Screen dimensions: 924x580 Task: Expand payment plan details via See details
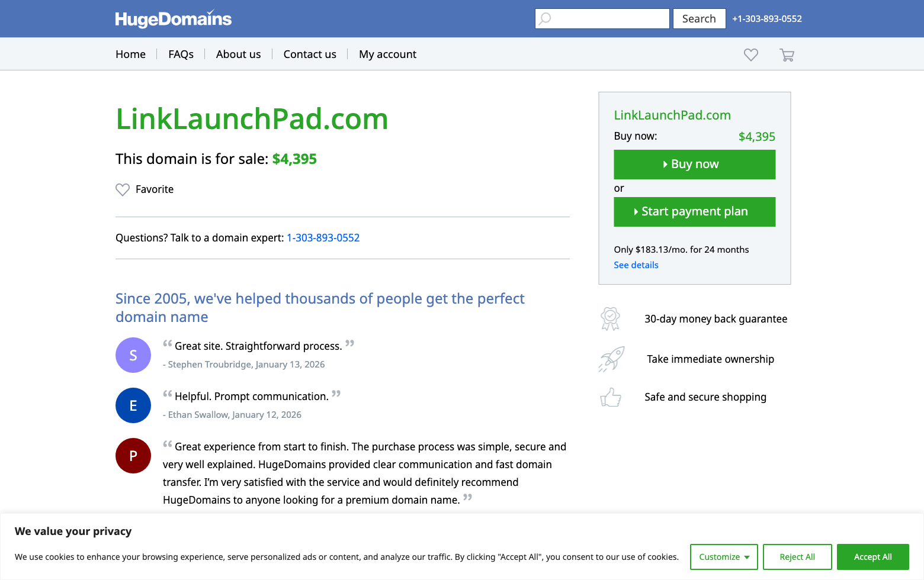pyautogui.click(x=636, y=265)
